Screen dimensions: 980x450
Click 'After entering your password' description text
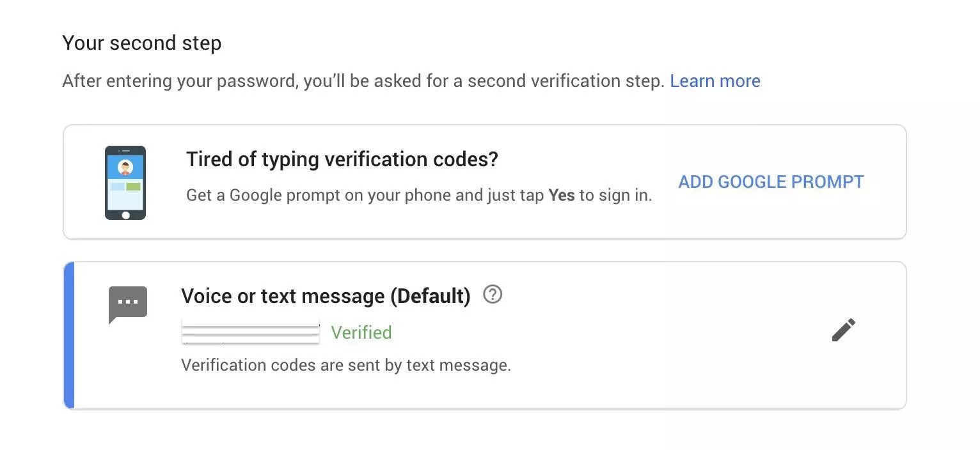coord(179,81)
